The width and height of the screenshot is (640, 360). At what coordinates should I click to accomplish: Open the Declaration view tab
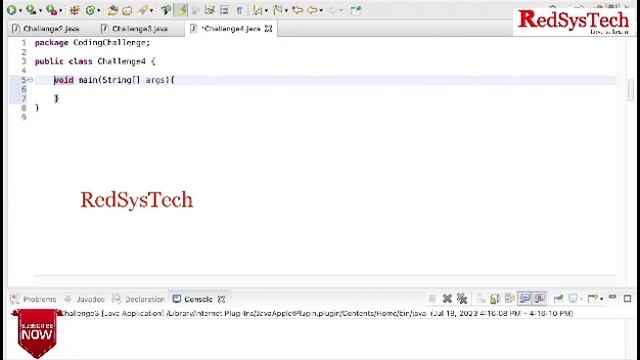(x=139, y=299)
